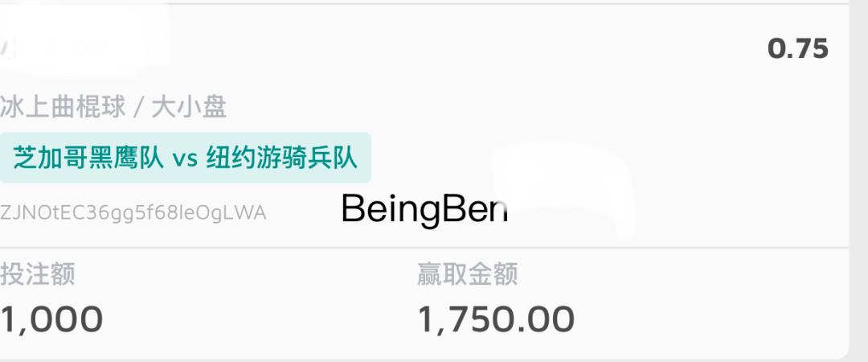Click the divider line above 投注额
Image resolution: width=868 pixels, height=362 pixels.
click(424, 248)
